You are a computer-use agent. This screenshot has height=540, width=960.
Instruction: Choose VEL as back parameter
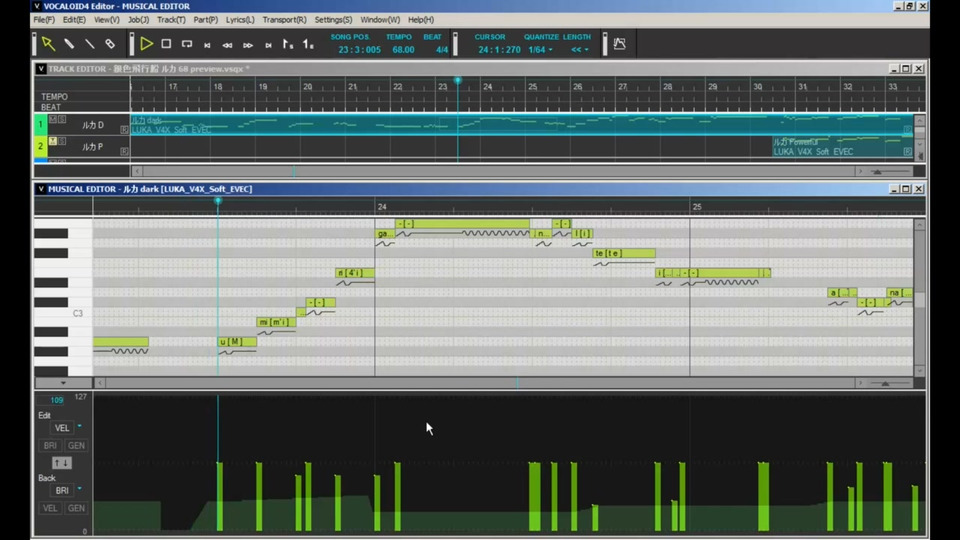pyautogui.click(x=50, y=508)
